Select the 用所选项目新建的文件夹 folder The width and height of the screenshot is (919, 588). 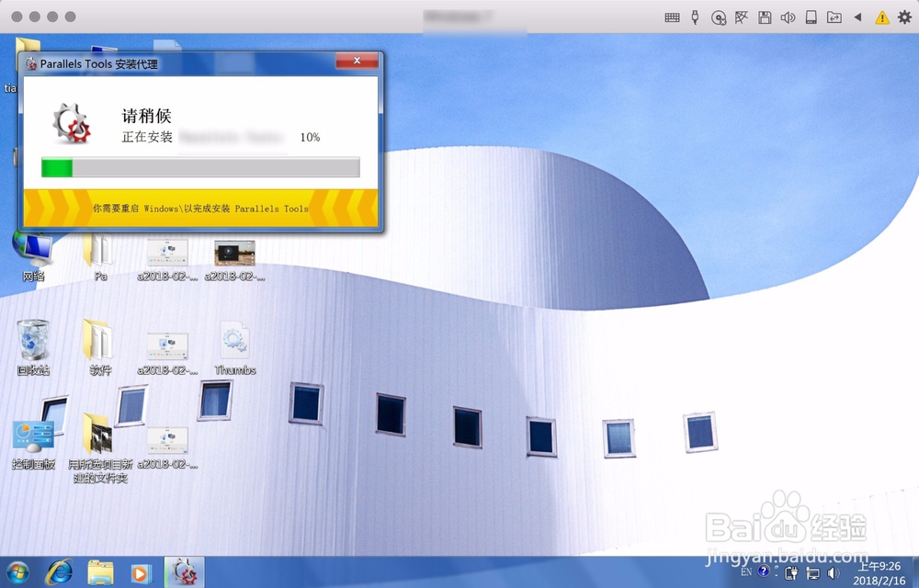point(100,448)
